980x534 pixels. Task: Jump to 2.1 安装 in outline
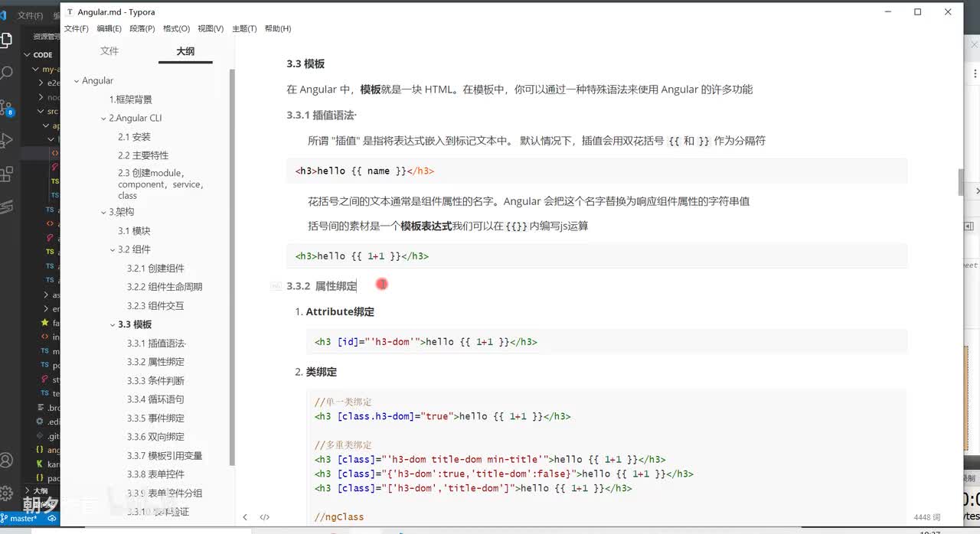pos(134,137)
